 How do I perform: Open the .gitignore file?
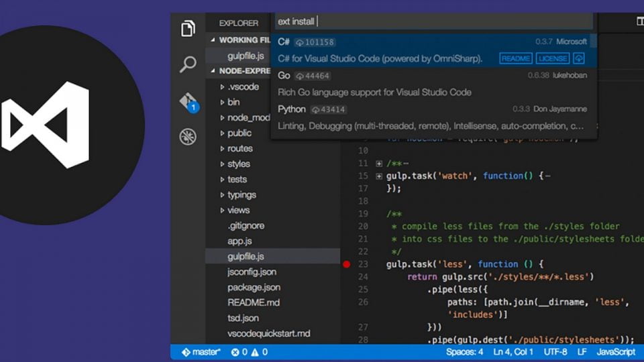point(246,226)
